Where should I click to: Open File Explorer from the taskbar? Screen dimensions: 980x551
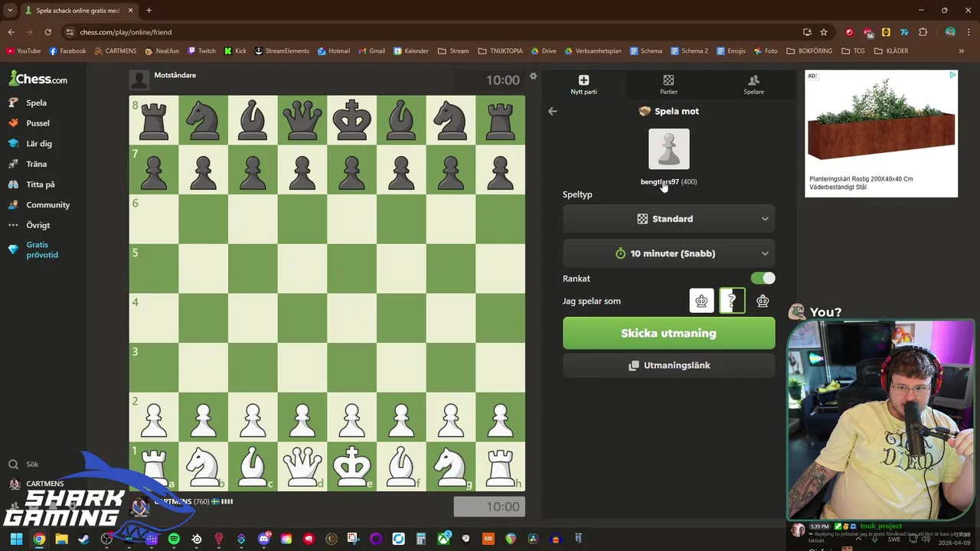(x=61, y=539)
